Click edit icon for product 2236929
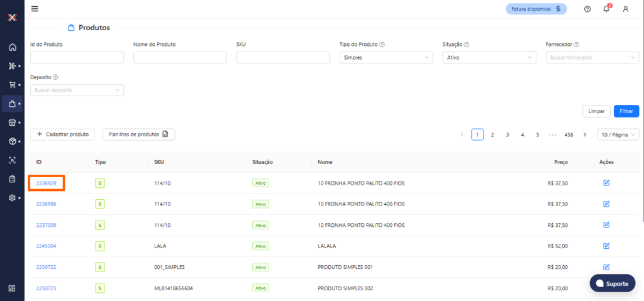 click(606, 183)
